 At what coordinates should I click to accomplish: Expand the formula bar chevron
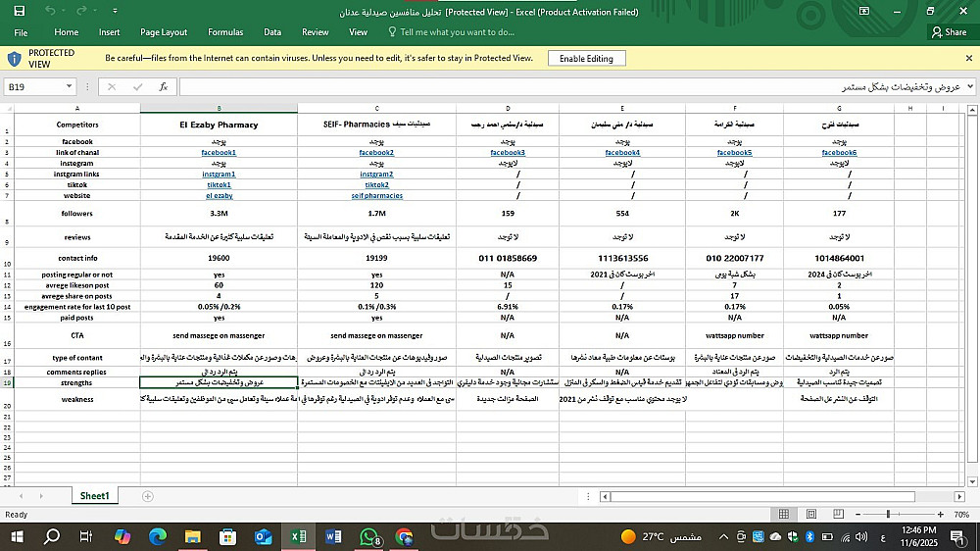click(970, 86)
